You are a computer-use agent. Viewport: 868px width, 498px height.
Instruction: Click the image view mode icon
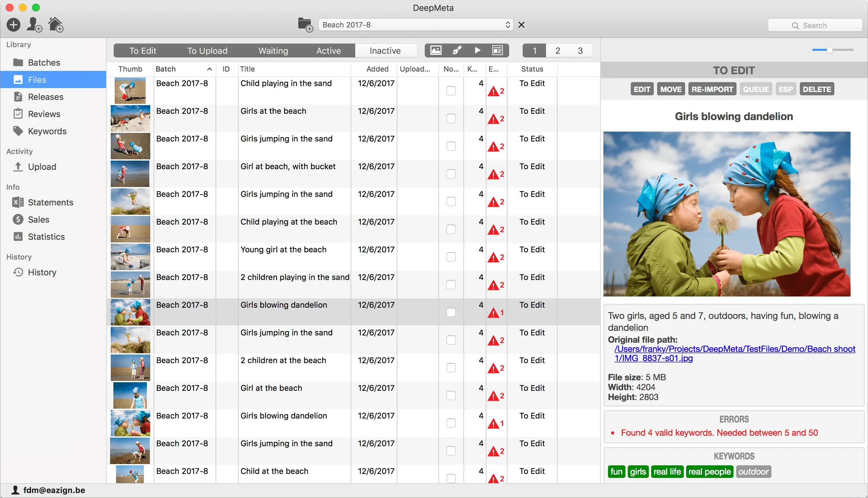click(435, 50)
